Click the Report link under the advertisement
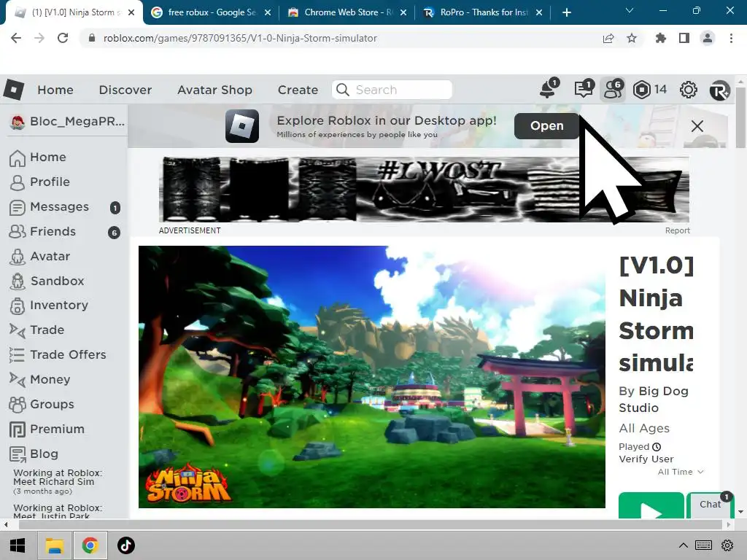Screen dimensions: 747x560 (678, 230)
